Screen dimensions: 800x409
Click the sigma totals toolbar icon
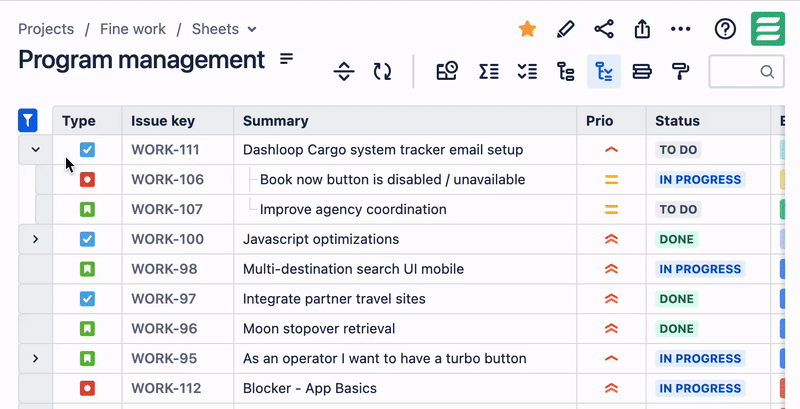[x=488, y=71]
